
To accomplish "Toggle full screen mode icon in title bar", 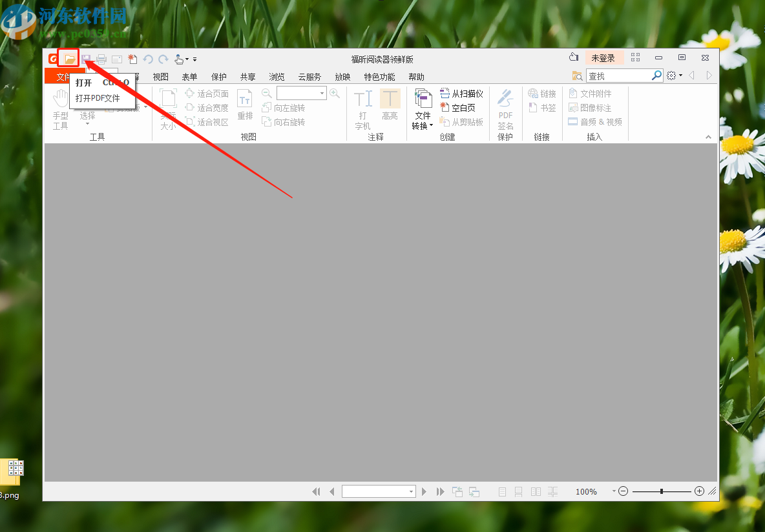I will tap(635, 57).
